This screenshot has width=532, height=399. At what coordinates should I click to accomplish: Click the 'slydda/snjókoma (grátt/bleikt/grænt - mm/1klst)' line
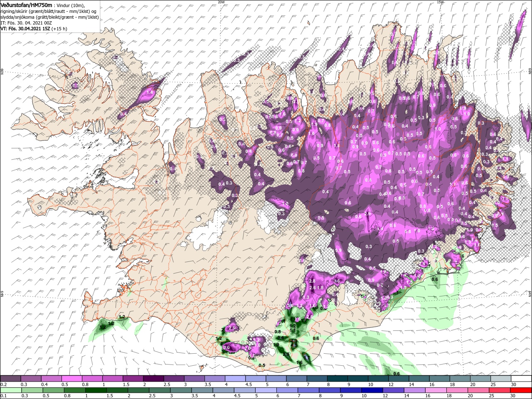point(49,17)
